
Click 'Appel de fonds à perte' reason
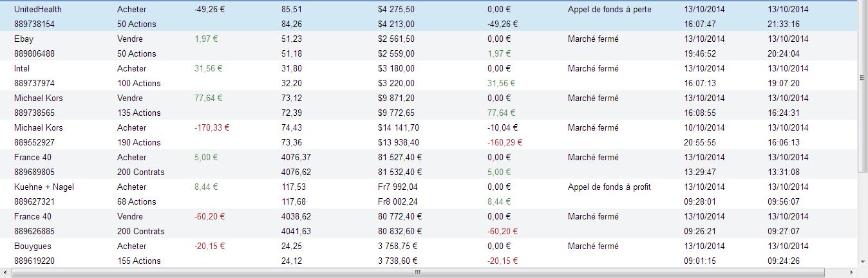[x=609, y=10]
